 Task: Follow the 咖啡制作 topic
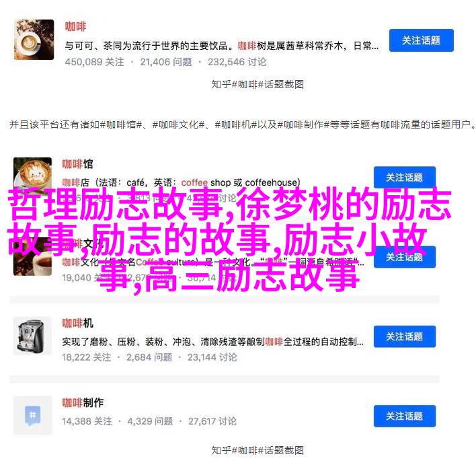404,416
